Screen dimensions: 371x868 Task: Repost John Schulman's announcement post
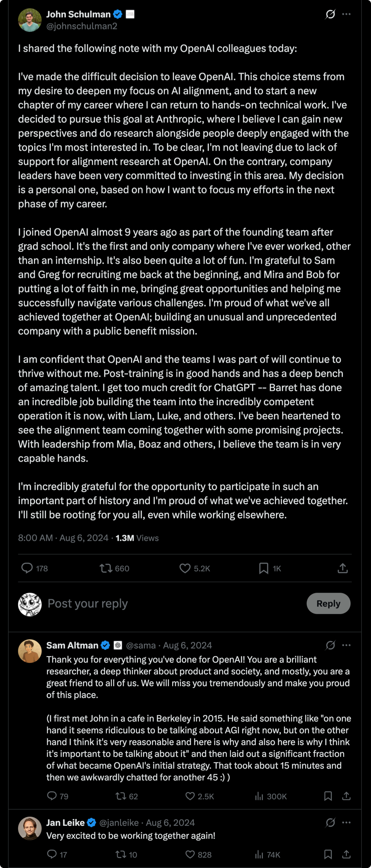click(x=106, y=568)
